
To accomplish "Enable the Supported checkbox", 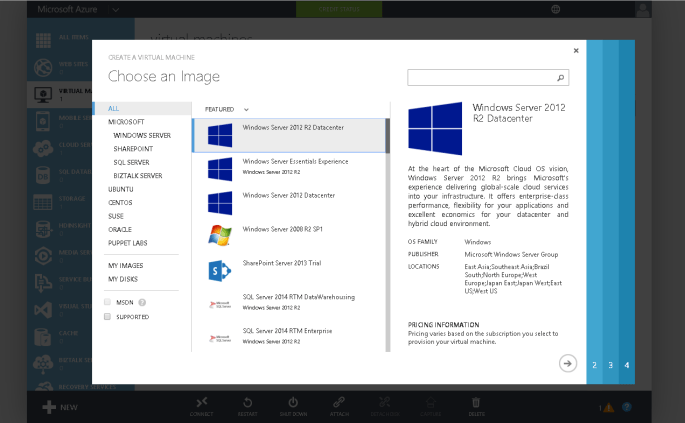I will tap(107, 316).
